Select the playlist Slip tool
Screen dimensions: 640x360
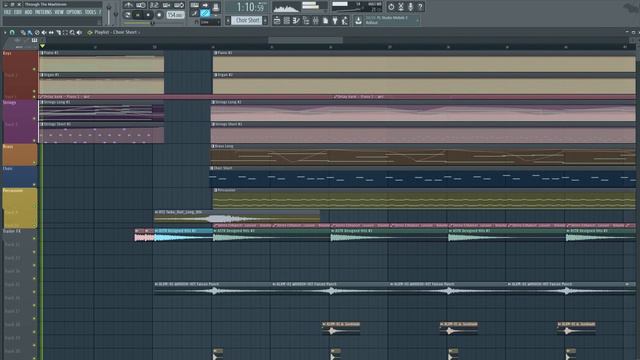(51, 32)
